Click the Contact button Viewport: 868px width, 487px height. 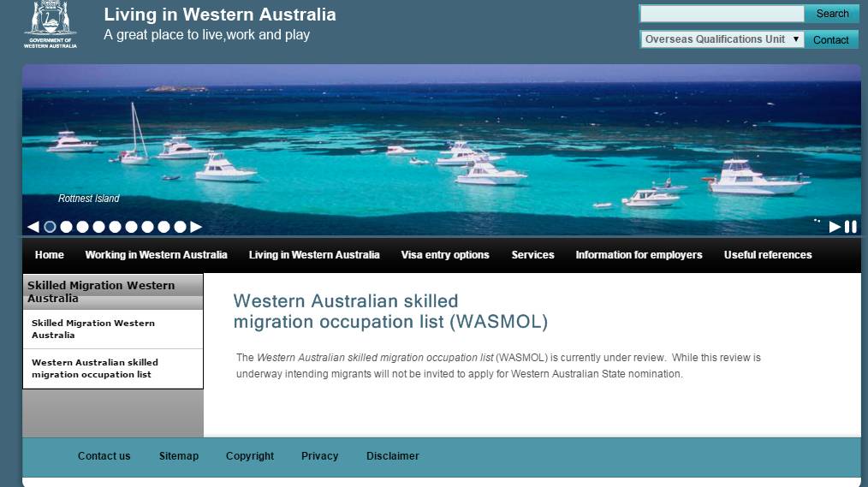point(831,40)
